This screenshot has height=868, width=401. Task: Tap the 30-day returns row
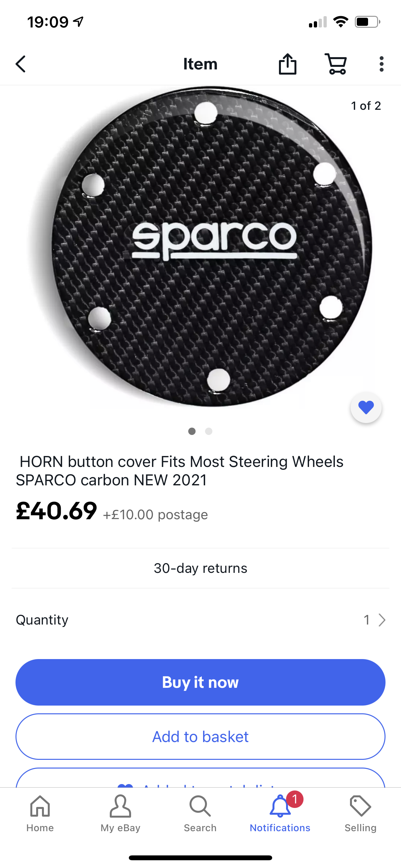[x=200, y=568]
